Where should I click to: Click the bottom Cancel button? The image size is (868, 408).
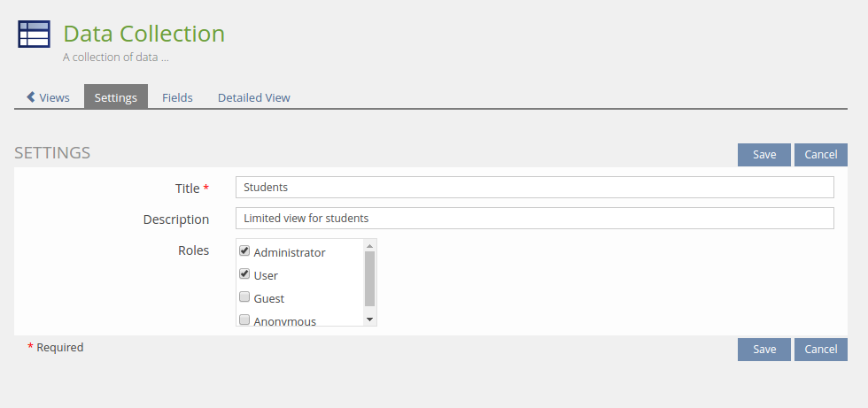tap(820, 350)
